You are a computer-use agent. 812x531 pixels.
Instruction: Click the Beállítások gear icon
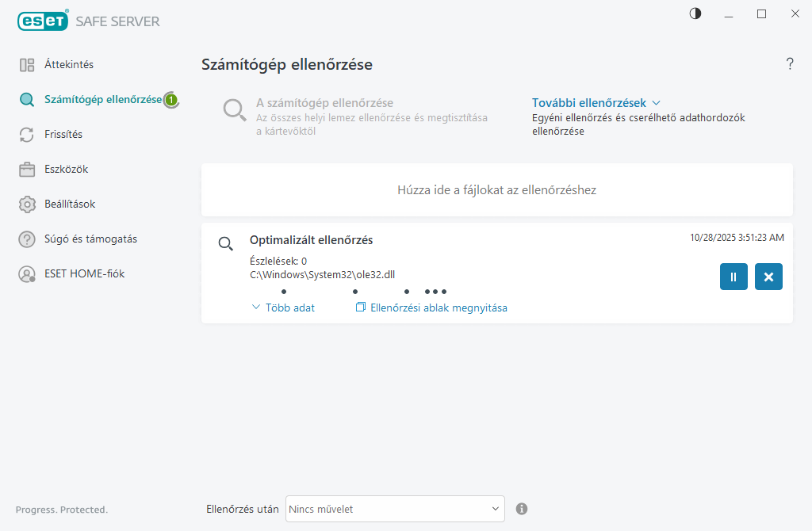click(27, 204)
